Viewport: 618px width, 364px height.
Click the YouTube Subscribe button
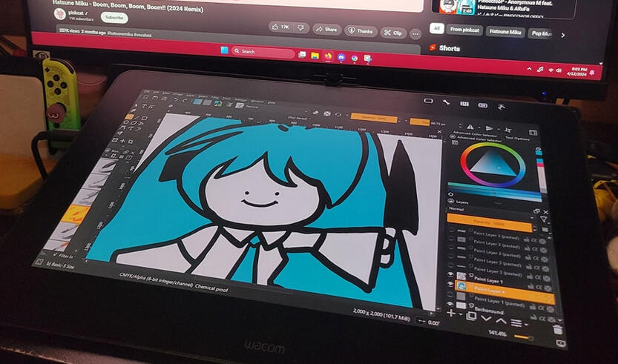[114, 16]
